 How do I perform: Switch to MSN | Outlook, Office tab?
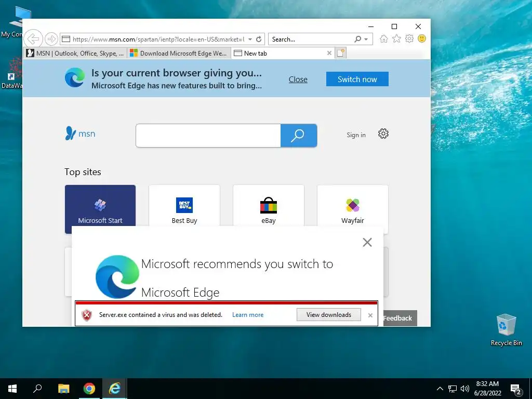[x=76, y=54]
